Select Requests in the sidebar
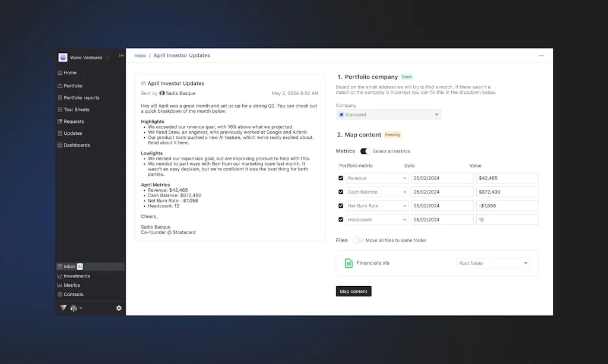The width and height of the screenshot is (608, 364). coord(74,121)
